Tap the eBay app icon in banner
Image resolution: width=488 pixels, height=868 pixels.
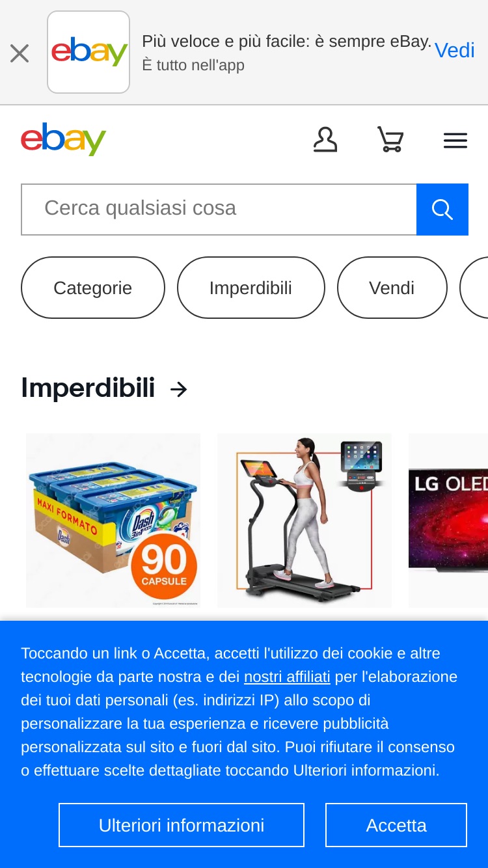point(88,52)
